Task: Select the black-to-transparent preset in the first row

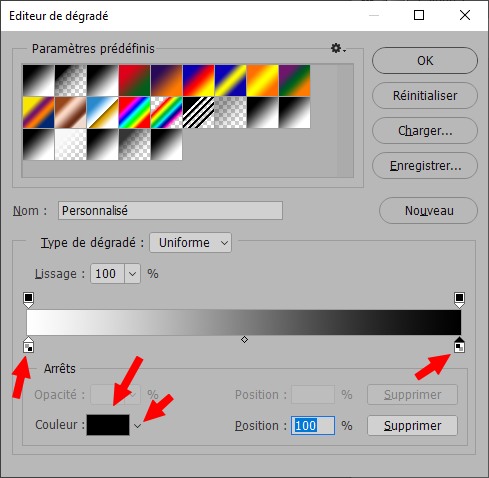Action: (x=71, y=81)
